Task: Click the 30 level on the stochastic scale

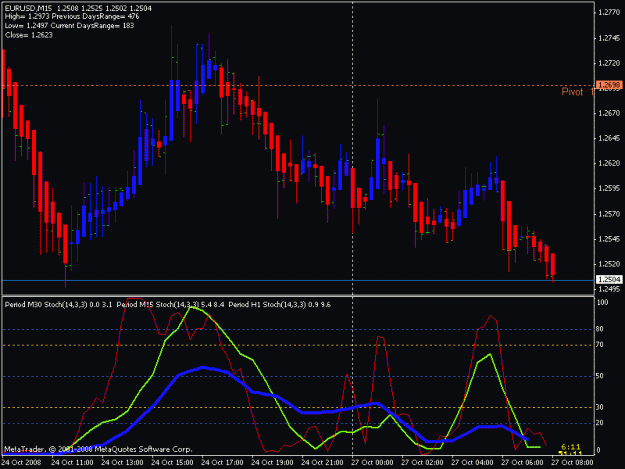Action: pos(599,407)
